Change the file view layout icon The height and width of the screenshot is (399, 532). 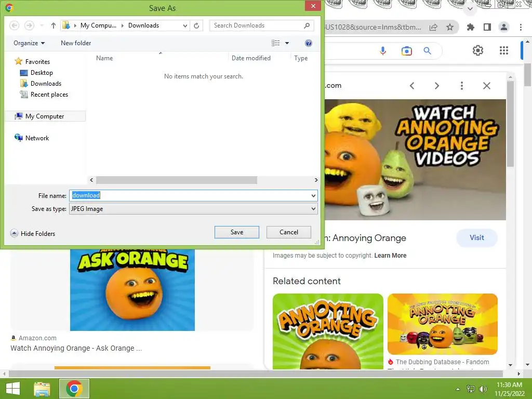[x=275, y=43]
